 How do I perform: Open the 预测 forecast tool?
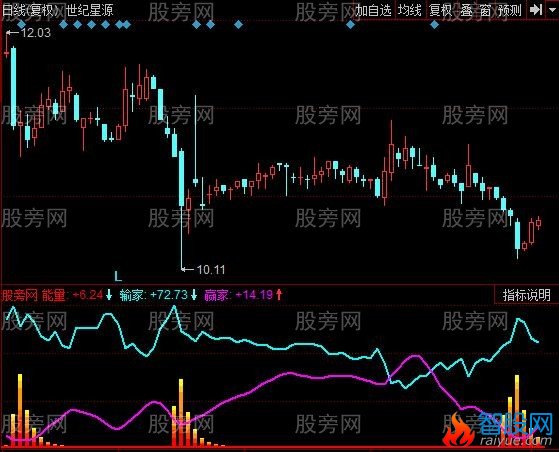pos(509,10)
